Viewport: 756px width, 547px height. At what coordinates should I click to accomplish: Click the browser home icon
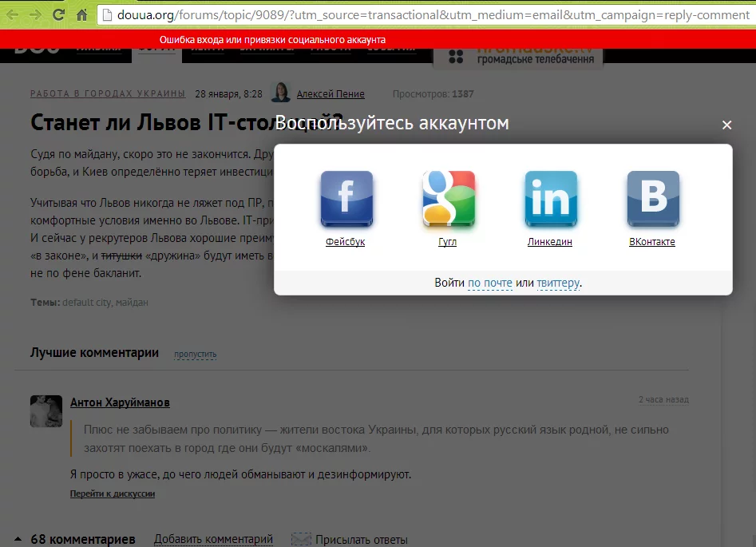coord(82,15)
